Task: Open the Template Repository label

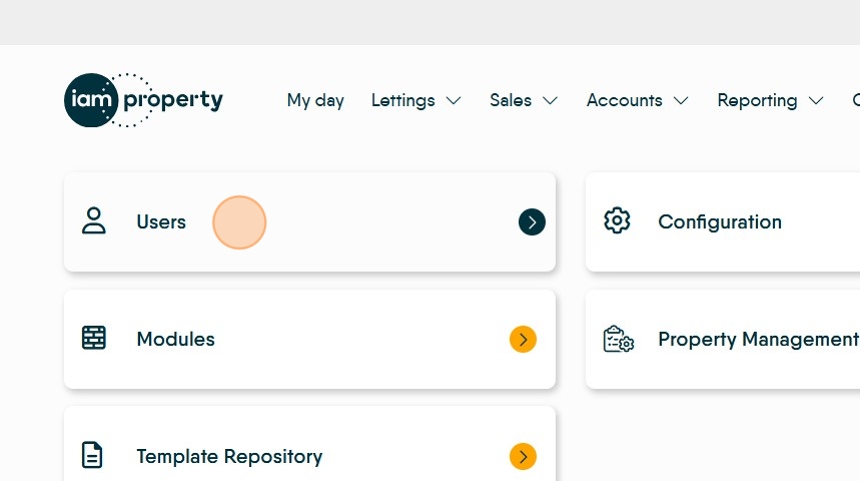Action: pyautogui.click(x=229, y=457)
